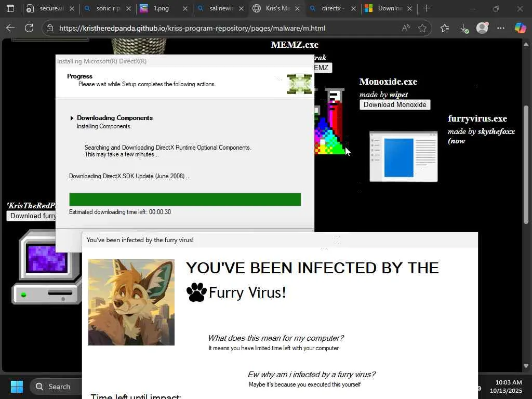Click the Download furry button

pos(31,216)
